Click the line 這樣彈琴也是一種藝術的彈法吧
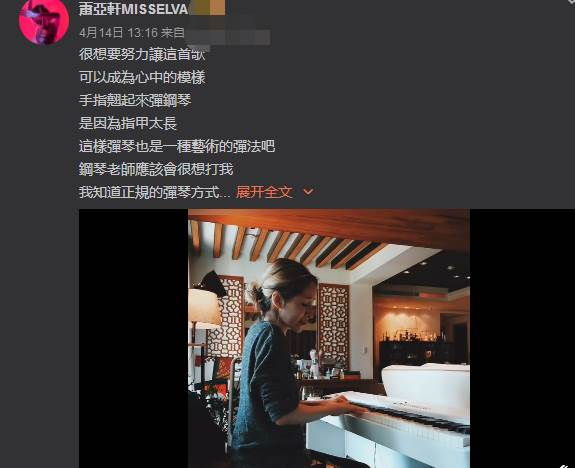This screenshot has width=575, height=468. [x=177, y=146]
